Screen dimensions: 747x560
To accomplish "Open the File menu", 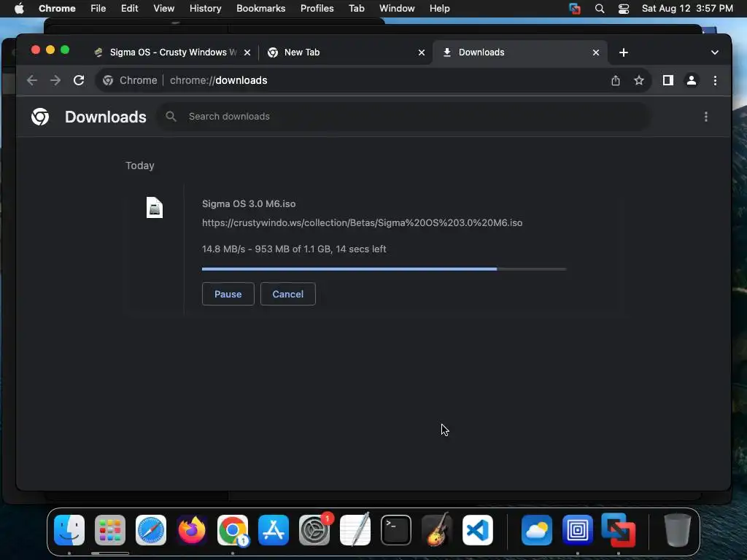I will pos(98,9).
